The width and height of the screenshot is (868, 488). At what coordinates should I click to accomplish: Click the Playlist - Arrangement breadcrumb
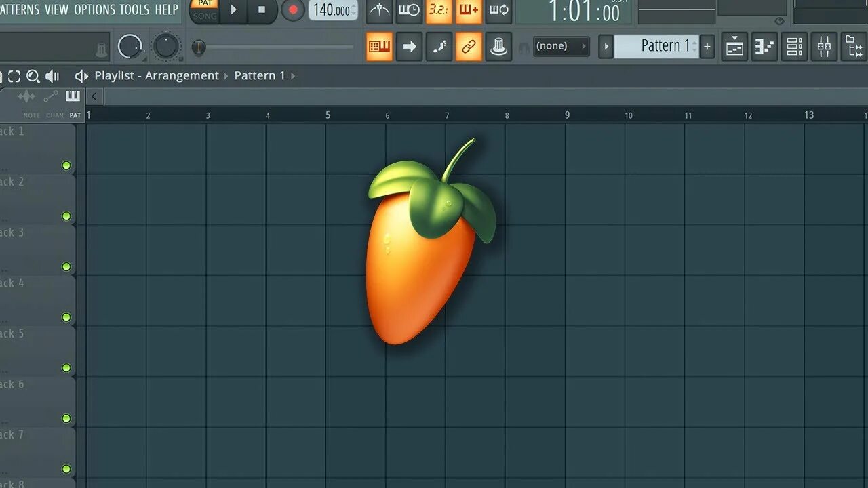(157, 75)
